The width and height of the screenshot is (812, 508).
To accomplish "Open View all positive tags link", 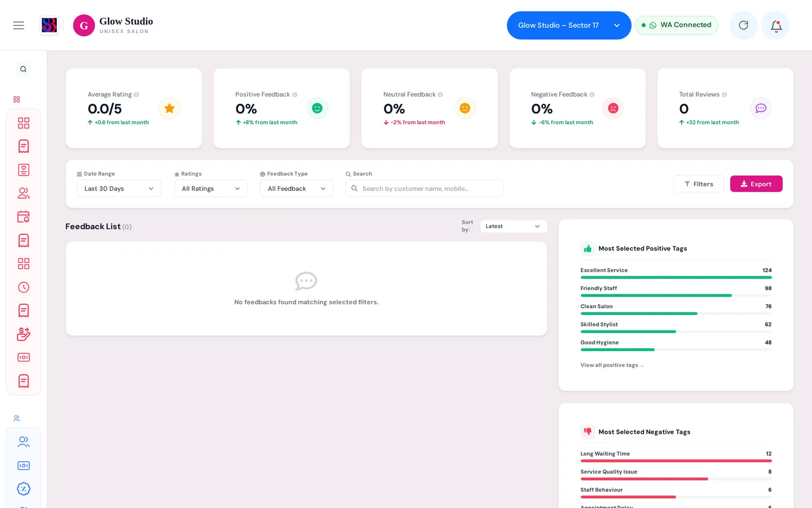I will click(x=612, y=365).
